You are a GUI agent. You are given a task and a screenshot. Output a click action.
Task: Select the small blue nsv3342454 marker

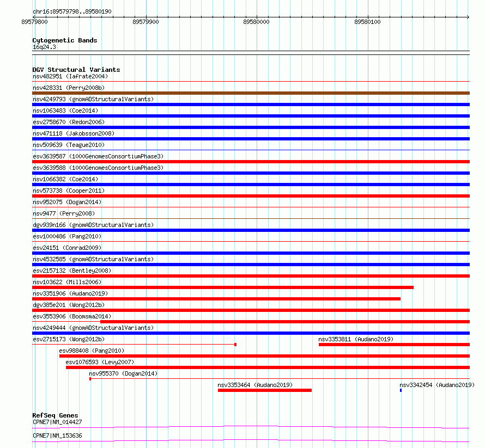(401, 390)
